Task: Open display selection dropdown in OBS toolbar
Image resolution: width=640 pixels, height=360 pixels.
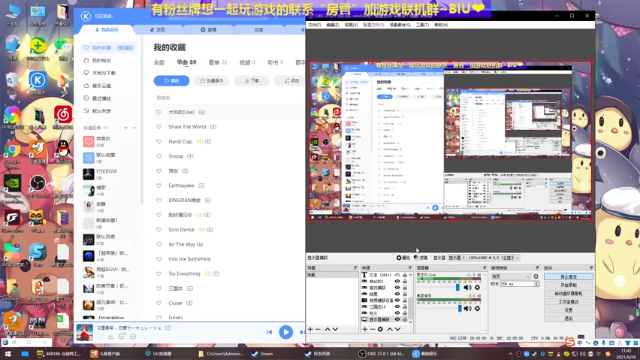Action: [x=484, y=258]
